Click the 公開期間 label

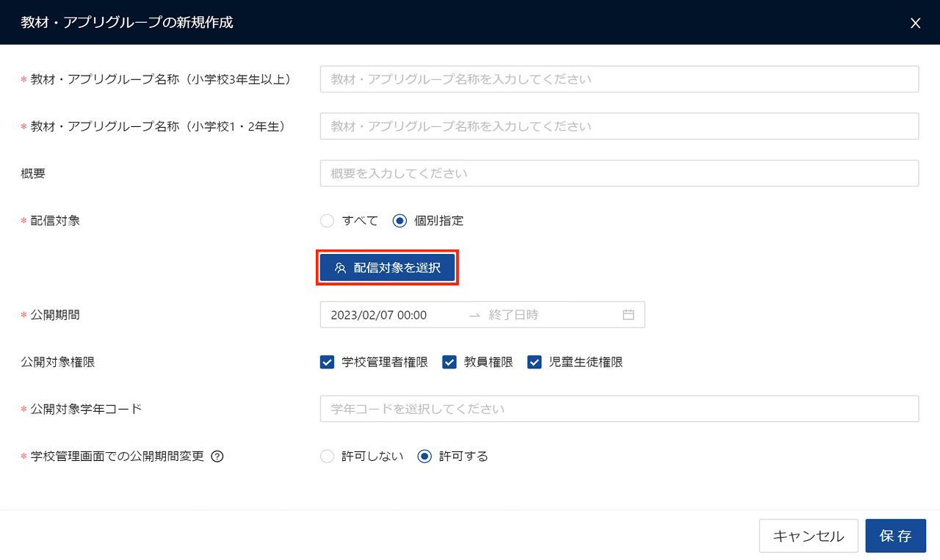tap(55, 315)
